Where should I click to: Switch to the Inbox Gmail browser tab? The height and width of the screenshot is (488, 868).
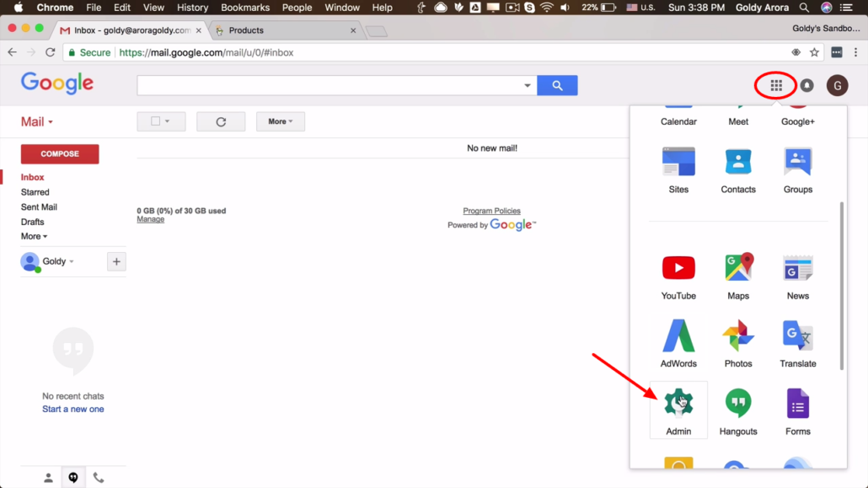[x=131, y=30]
